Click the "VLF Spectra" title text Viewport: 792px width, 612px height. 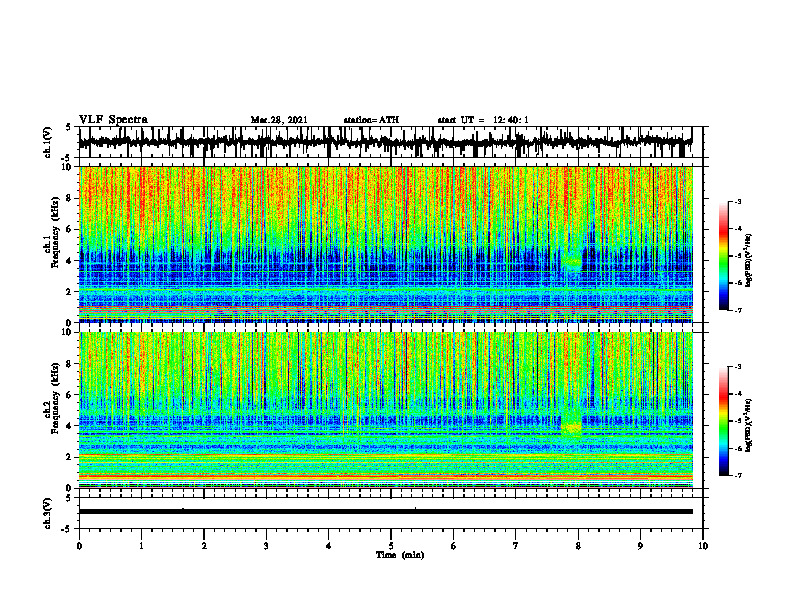tap(113, 120)
